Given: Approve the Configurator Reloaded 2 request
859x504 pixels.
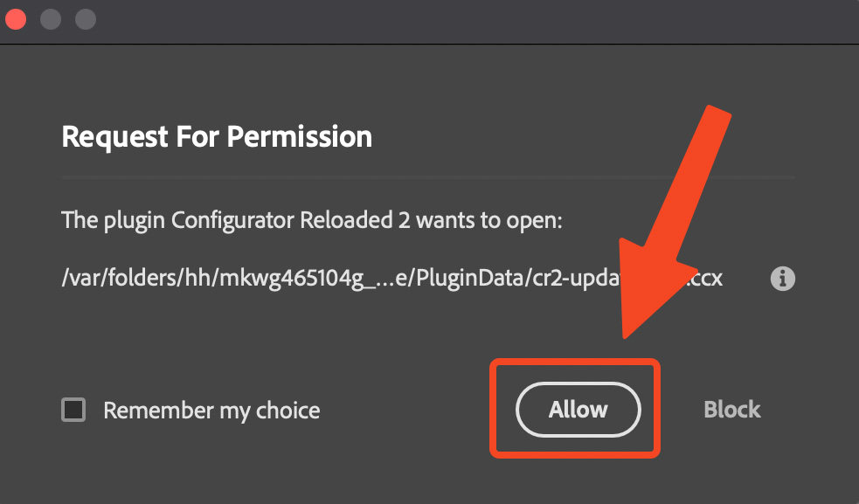Looking at the screenshot, I should [577, 410].
